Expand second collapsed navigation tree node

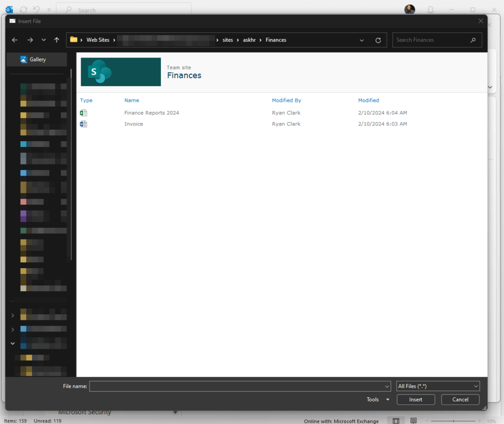click(12, 329)
